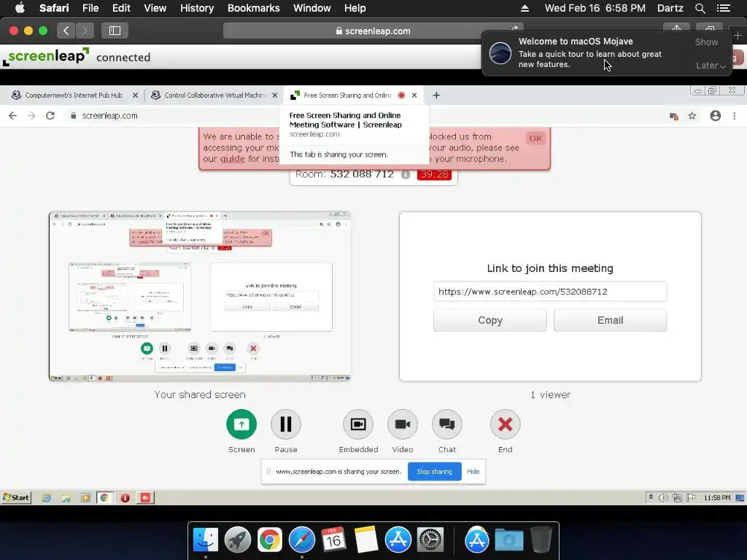Hide the sharing notification bar
This screenshot has height=560, width=747.
[x=473, y=472]
